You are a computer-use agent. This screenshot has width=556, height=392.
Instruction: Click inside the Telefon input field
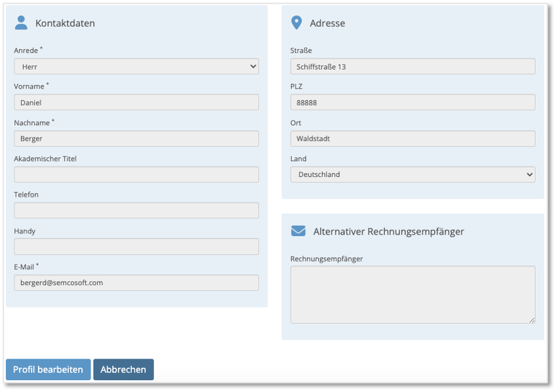(136, 210)
